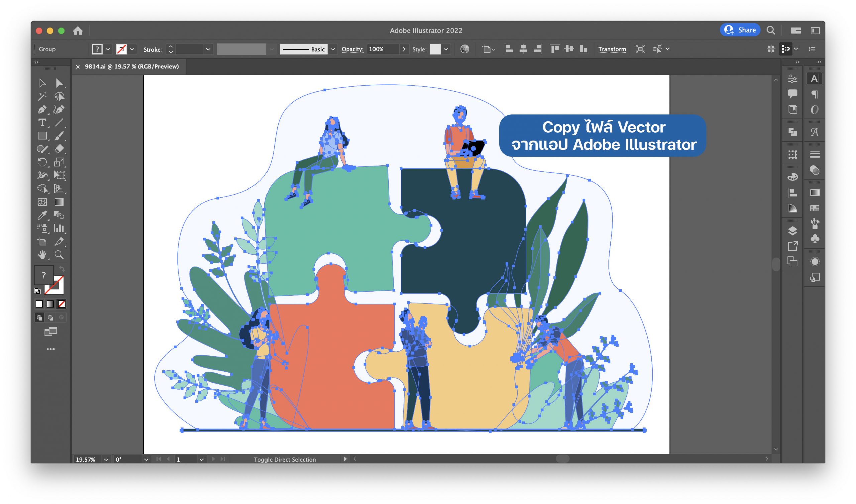The height and width of the screenshot is (504, 856).
Task: Click the Share button
Action: pos(740,30)
